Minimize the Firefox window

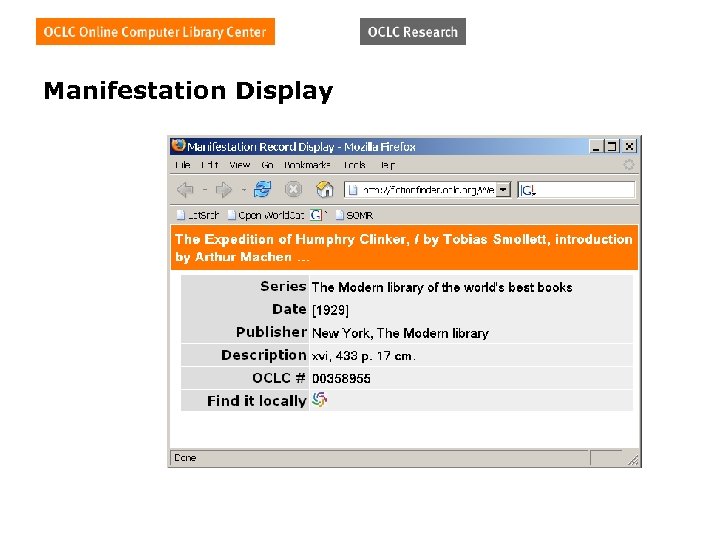[x=596, y=146]
